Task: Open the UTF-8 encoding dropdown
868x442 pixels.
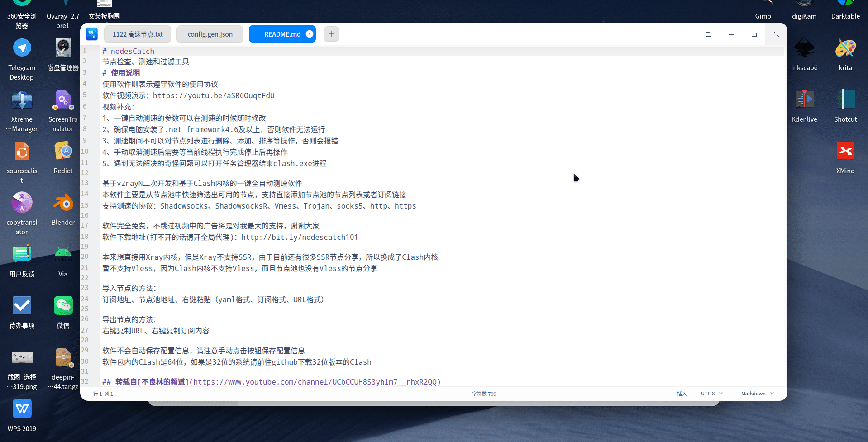Action: (x=711, y=394)
